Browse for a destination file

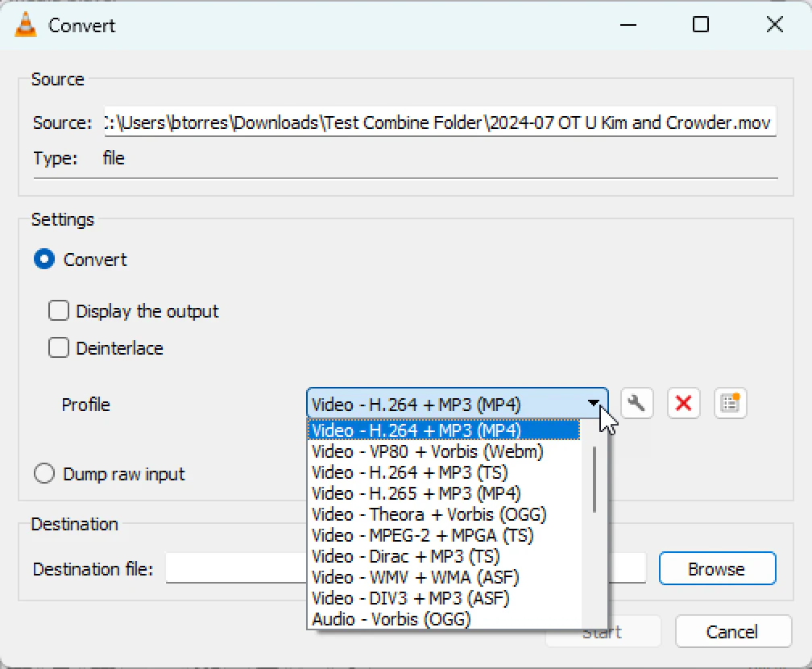tap(716, 568)
